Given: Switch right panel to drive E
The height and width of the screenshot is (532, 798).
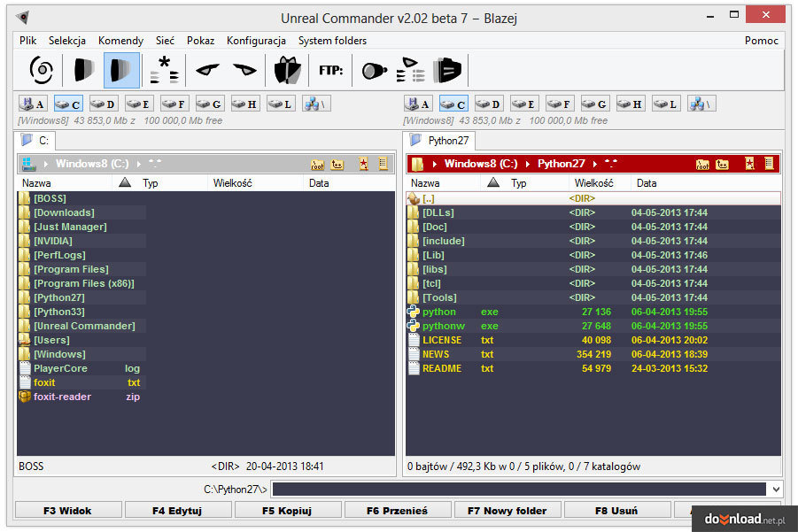Looking at the screenshot, I should [524, 104].
